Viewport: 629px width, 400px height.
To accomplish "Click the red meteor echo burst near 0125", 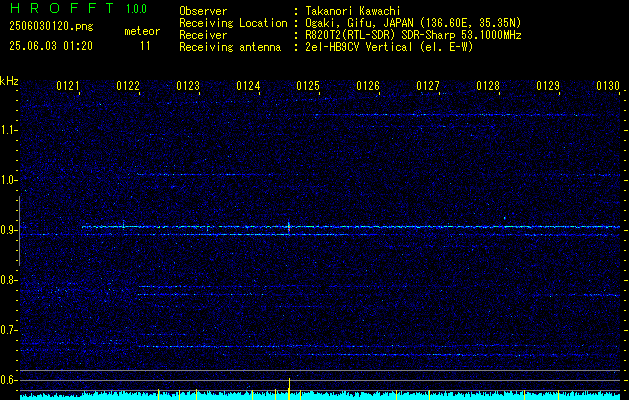I will point(289,228).
